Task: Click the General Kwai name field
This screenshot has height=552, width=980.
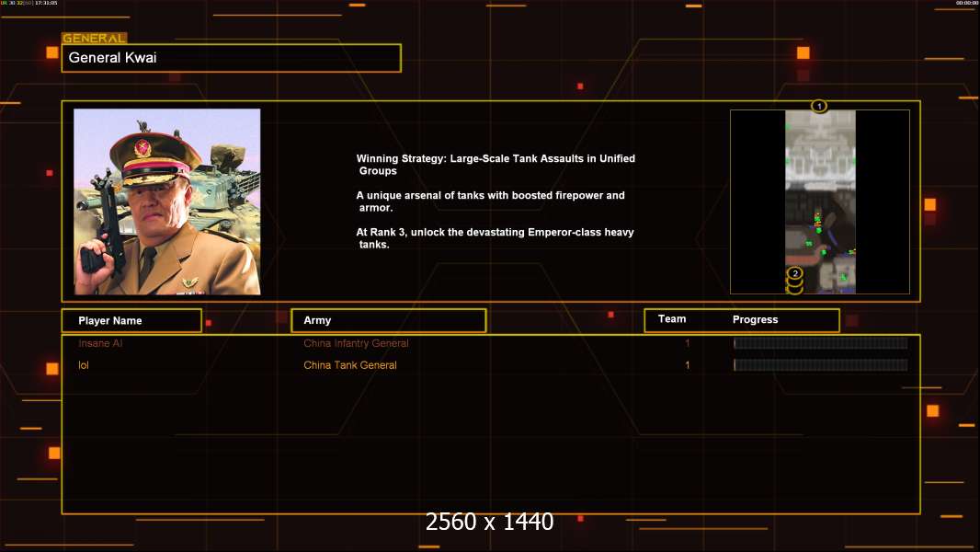Action: (x=232, y=58)
